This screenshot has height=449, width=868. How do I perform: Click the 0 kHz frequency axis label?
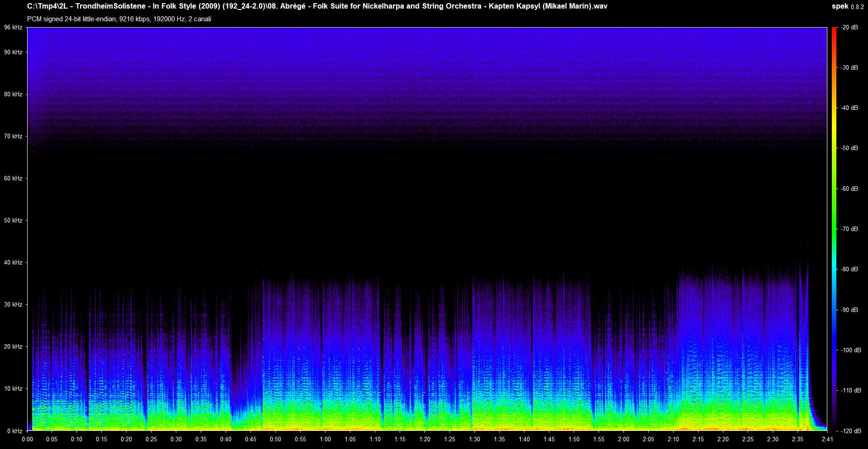click(x=14, y=431)
